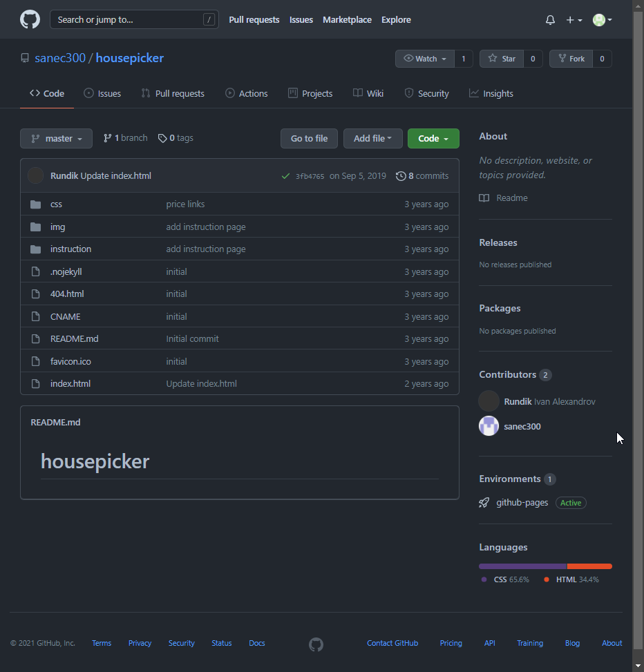Focus the Search or jump to field
Screen dimensions: 644x672
pyautogui.click(x=134, y=20)
